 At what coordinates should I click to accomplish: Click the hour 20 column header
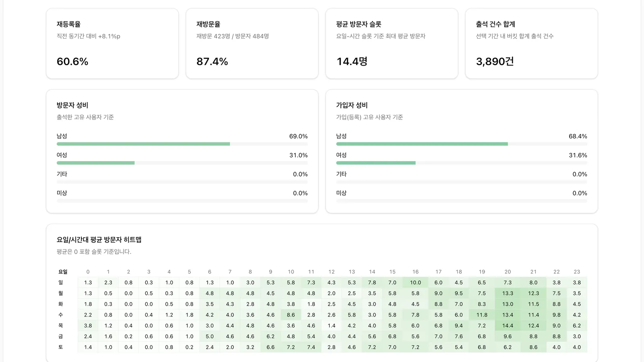click(x=508, y=271)
